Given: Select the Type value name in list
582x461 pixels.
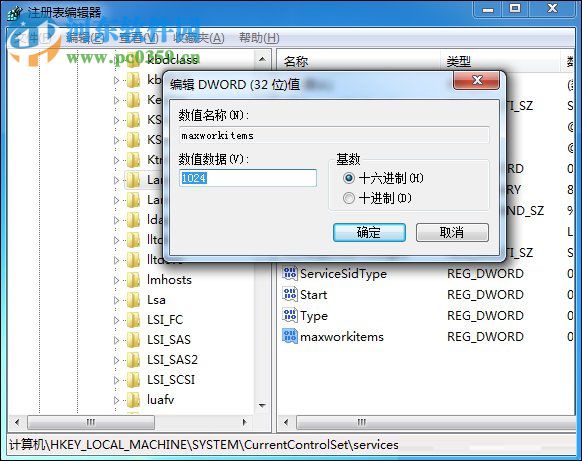Looking at the screenshot, I should click(x=314, y=316).
